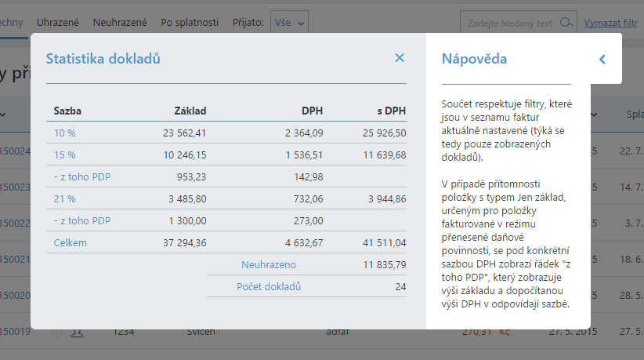Click the Základ column header
Image resolution: width=644 pixels, height=360 pixels.
[x=190, y=111]
